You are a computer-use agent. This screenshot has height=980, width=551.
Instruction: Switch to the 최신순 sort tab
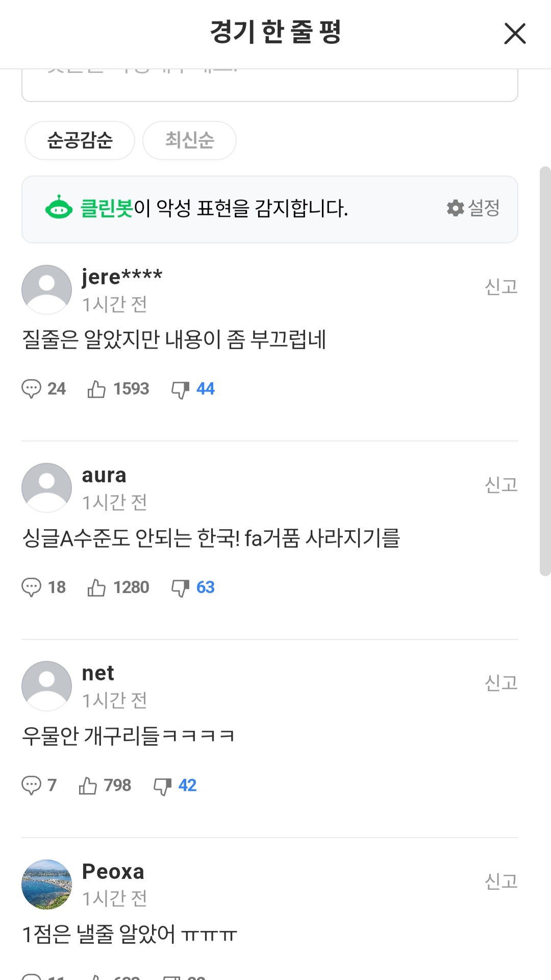(189, 140)
